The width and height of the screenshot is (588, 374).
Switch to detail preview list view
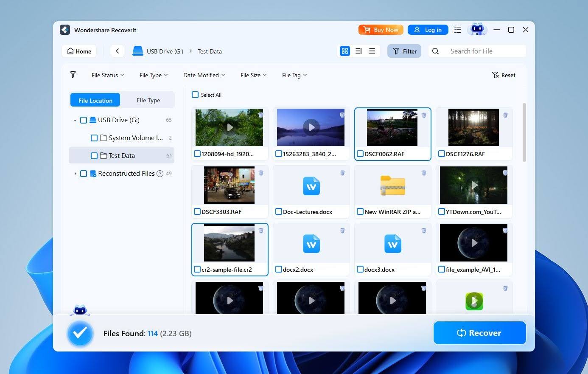358,51
